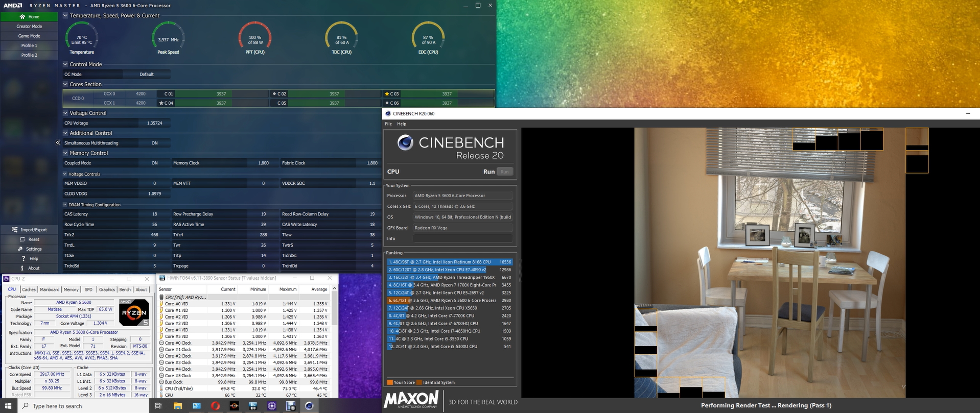Click the CPU-Z title bar icon
This screenshot has height=413, width=980.
click(6, 279)
